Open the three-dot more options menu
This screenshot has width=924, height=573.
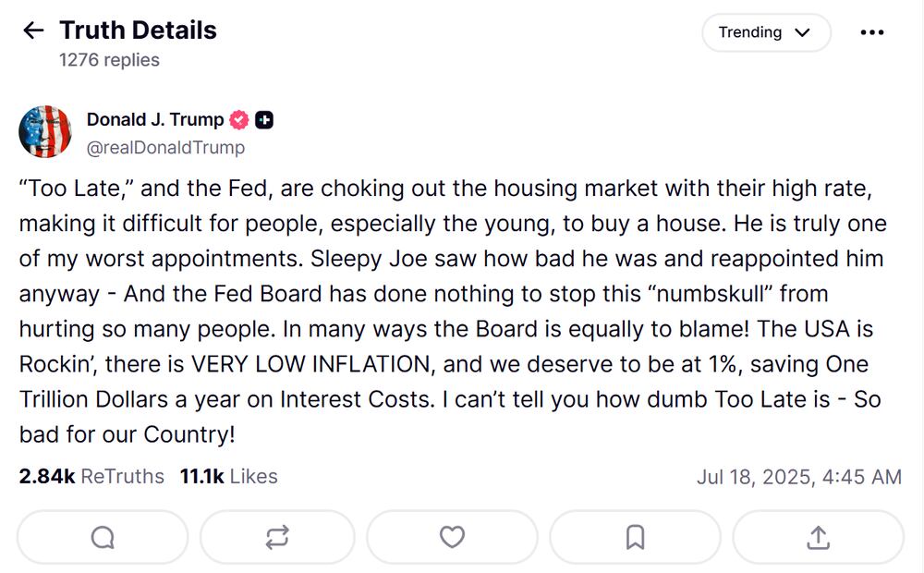pyautogui.click(x=871, y=32)
